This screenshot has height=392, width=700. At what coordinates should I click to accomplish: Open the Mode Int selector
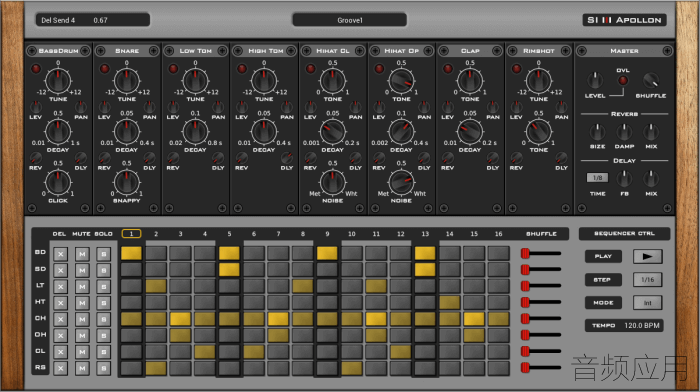coord(647,303)
